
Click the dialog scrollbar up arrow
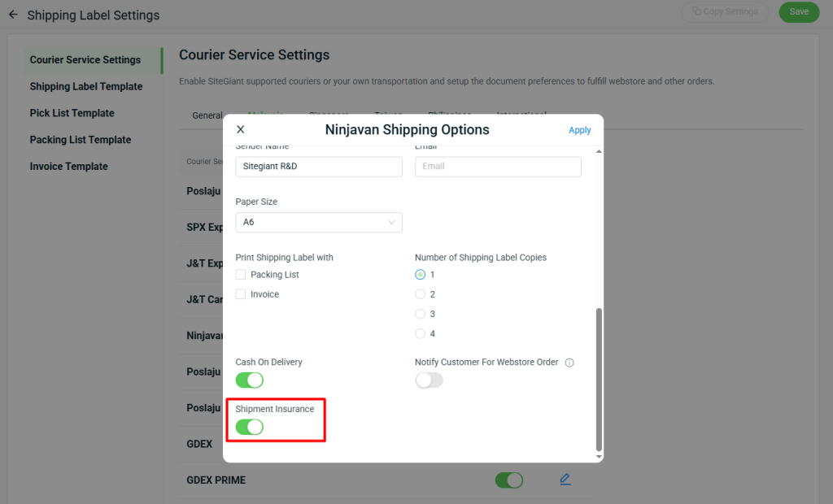pos(599,152)
